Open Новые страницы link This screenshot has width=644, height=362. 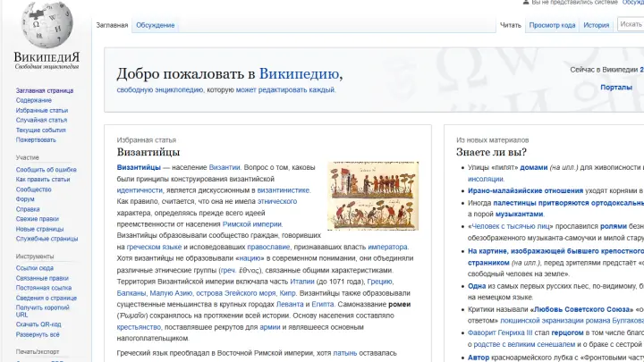point(40,229)
